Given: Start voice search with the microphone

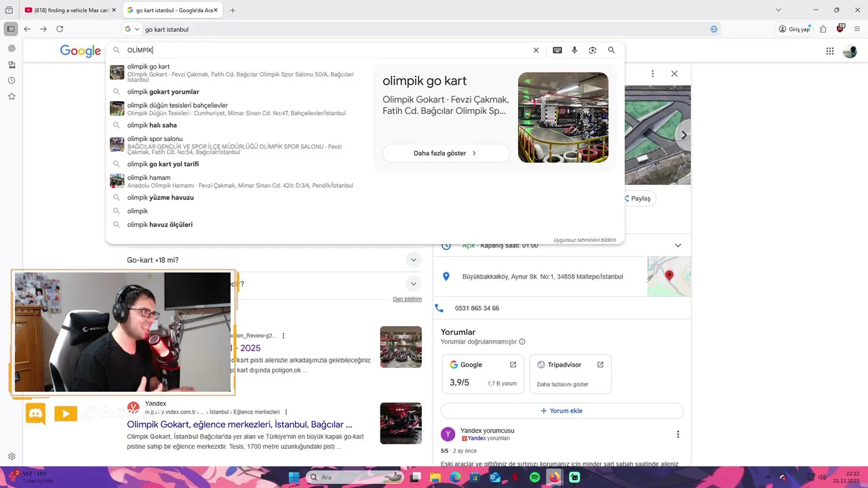Looking at the screenshot, I should [x=574, y=50].
